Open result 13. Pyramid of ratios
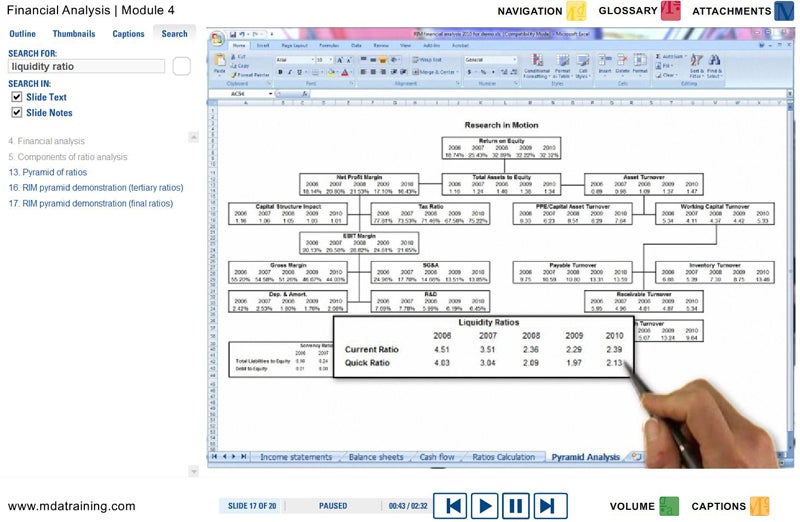This screenshot has width=800, height=522. point(48,172)
